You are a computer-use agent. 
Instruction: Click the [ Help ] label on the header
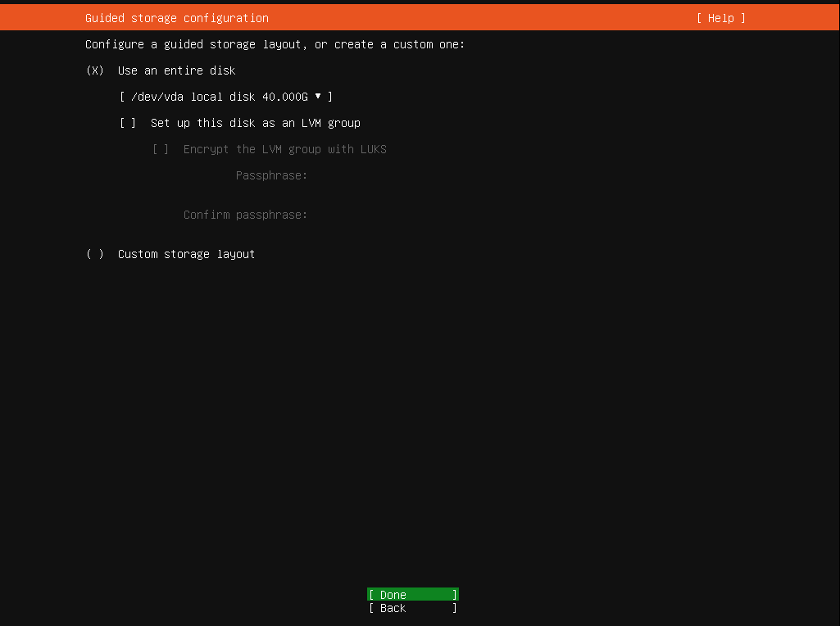pos(720,17)
